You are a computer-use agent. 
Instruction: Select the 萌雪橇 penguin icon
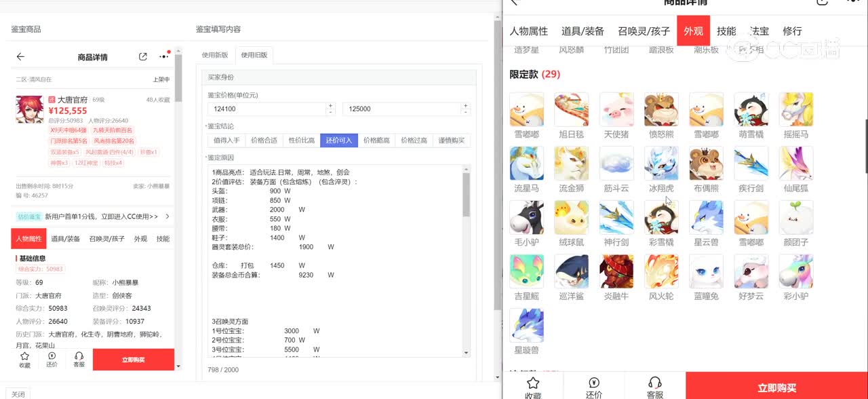coord(751,110)
